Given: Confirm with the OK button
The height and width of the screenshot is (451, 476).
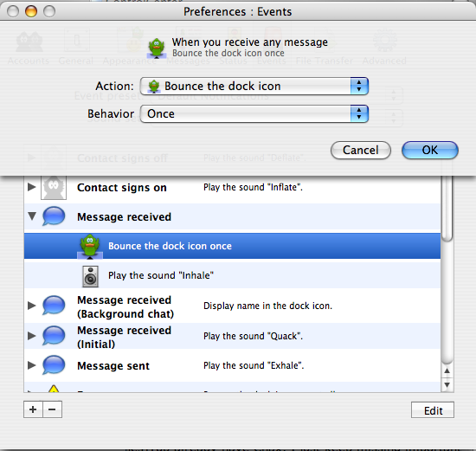Looking at the screenshot, I should coord(430,150).
